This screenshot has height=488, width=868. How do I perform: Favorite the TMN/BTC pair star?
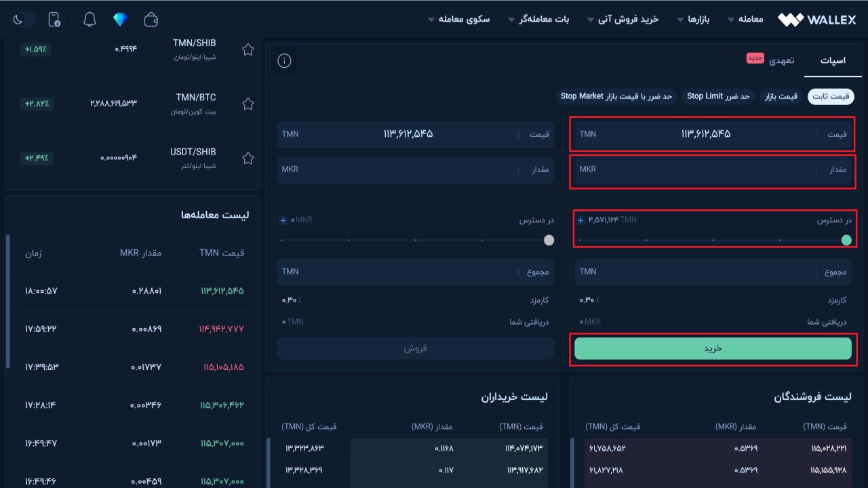248,104
